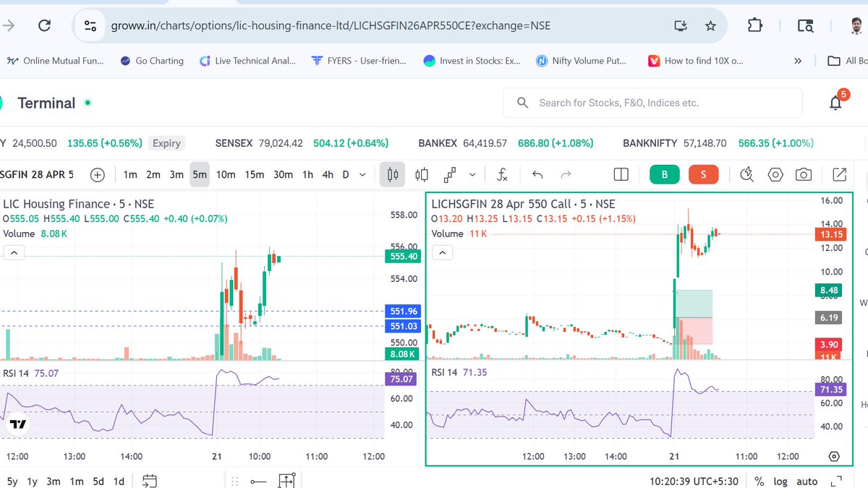Select the 1y date range
Image resolution: width=868 pixels, height=488 pixels.
[x=32, y=481]
